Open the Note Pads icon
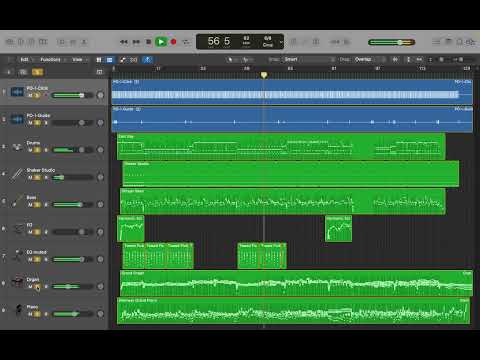Image resolution: width=480 pixels, height=360 pixels. [x=449, y=42]
